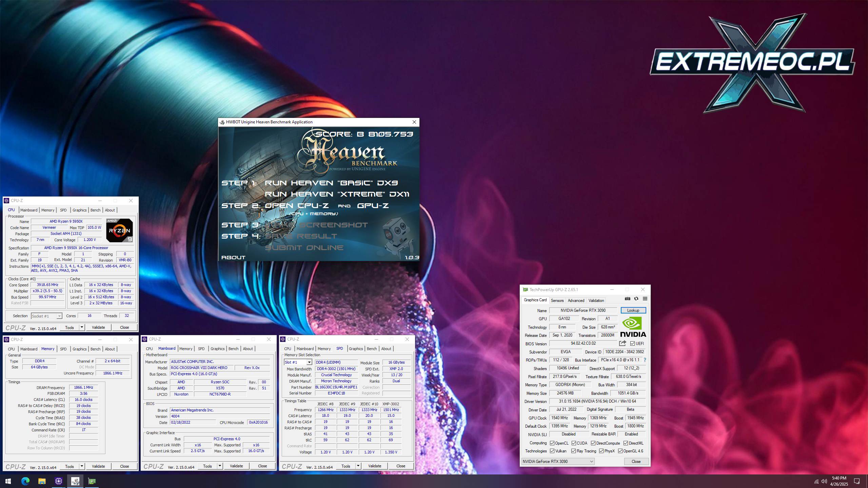Toggle the Vulkan checkbox

[552, 451]
